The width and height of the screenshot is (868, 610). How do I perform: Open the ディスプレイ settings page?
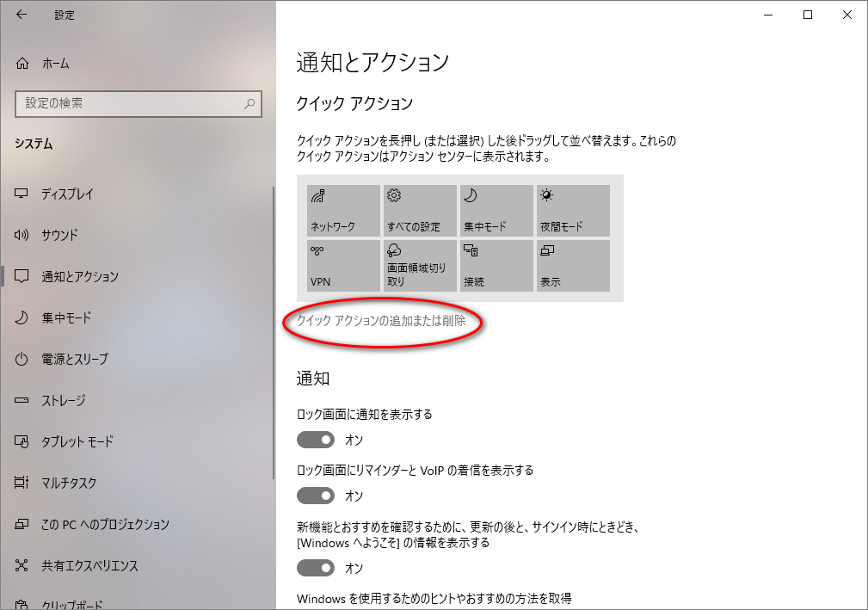click(x=67, y=194)
